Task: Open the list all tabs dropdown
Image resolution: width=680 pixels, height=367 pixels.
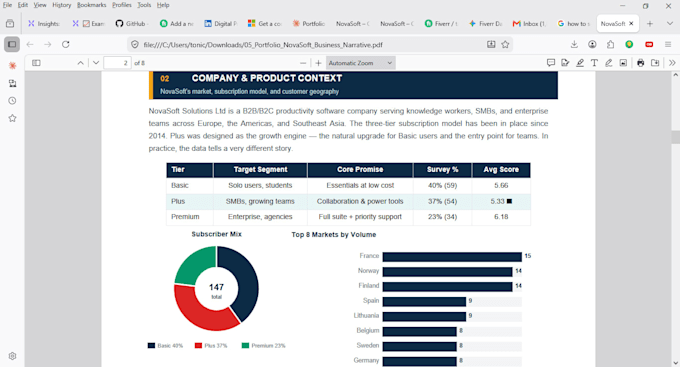Action: coord(670,24)
